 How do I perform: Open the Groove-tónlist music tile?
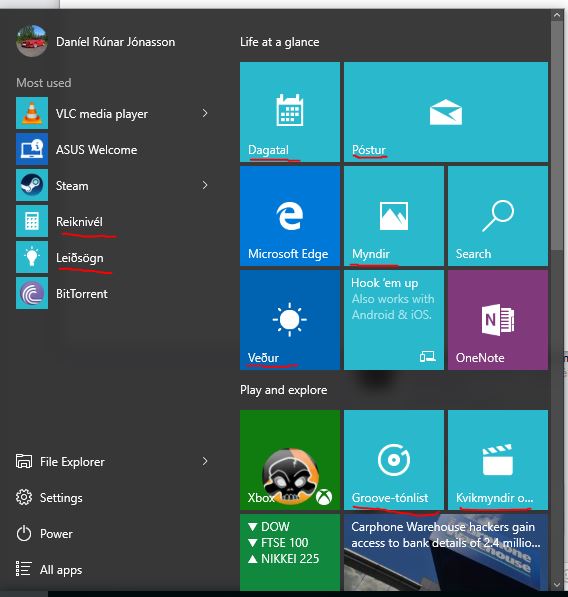[394, 460]
